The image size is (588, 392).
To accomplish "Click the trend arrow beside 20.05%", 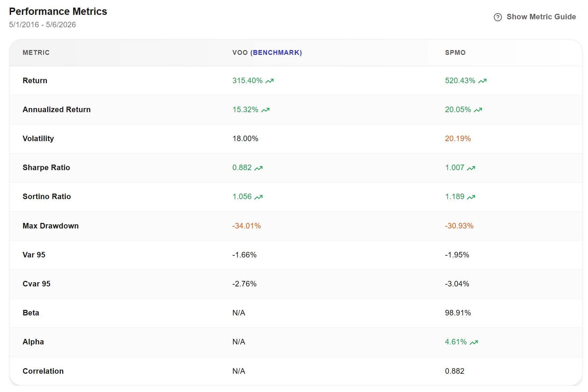I will [478, 110].
